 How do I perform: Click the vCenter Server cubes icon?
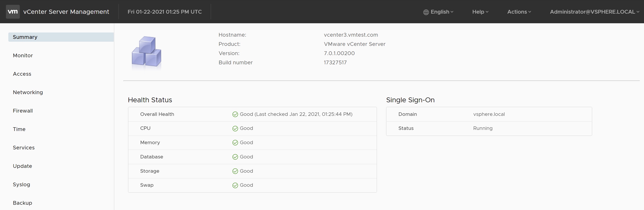(147, 52)
